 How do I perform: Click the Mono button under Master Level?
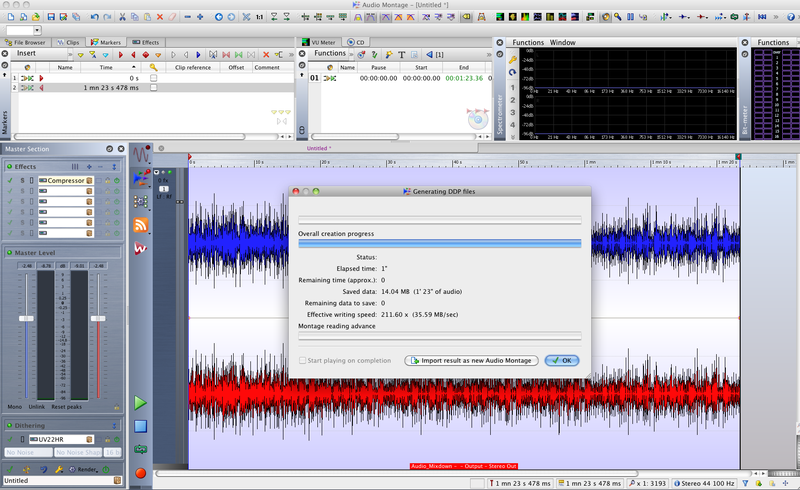[x=14, y=407]
